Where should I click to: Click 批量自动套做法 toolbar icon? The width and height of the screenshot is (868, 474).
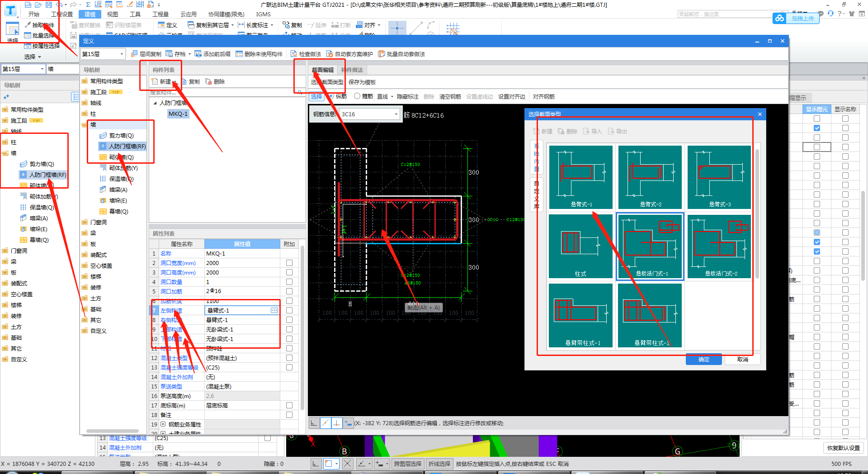(382, 54)
